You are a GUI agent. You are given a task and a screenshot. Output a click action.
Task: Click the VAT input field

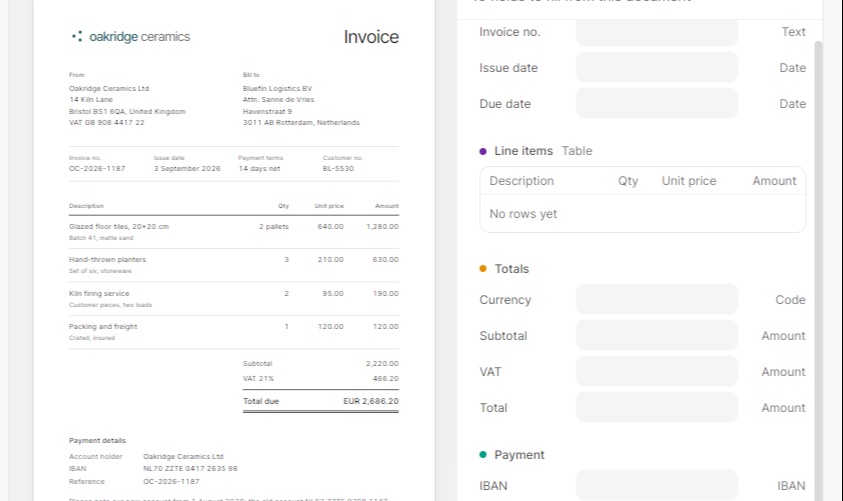click(x=656, y=371)
